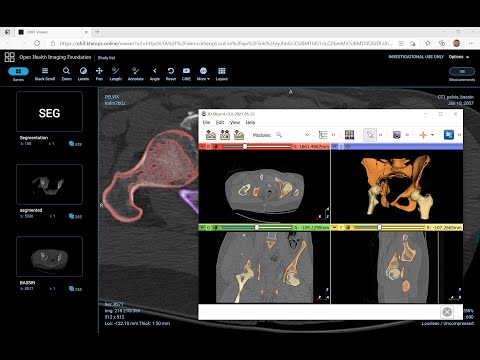
Task: Toggle the CINE playback tool
Action: (x=186, y=74)
